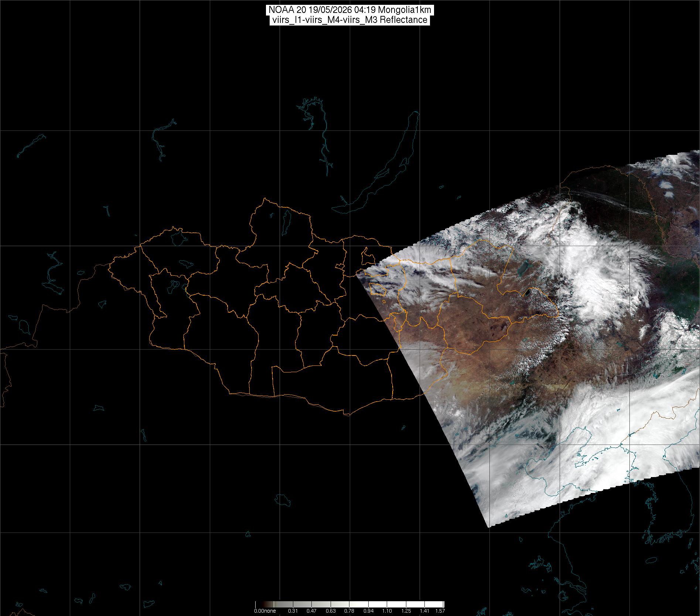Screen dimensions: 700x616
Task: Click the 0.78 mark on the colorbar
Action: [349, 611]
